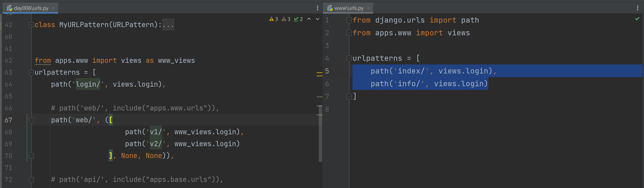Click 'index/' string in right editor
644x188 pixels.
pyautogui.click(x=411, y=71)
